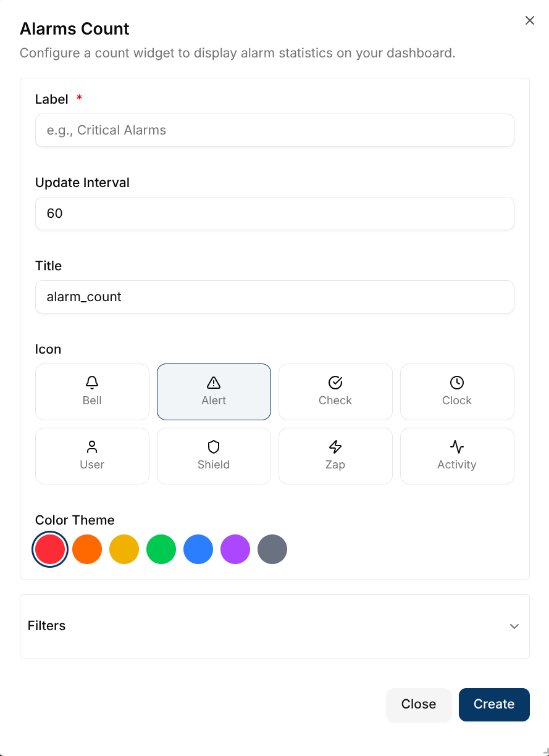Pick the Check icon option
Screen dimensions: 549x756
tap(335, 392)
